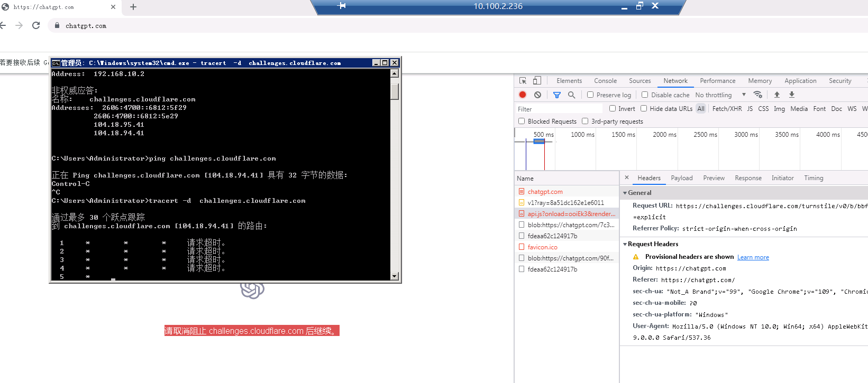Click the inspect element picker icon
The width and height of the screenshot is (868, 383).
[x=523, y=81]
